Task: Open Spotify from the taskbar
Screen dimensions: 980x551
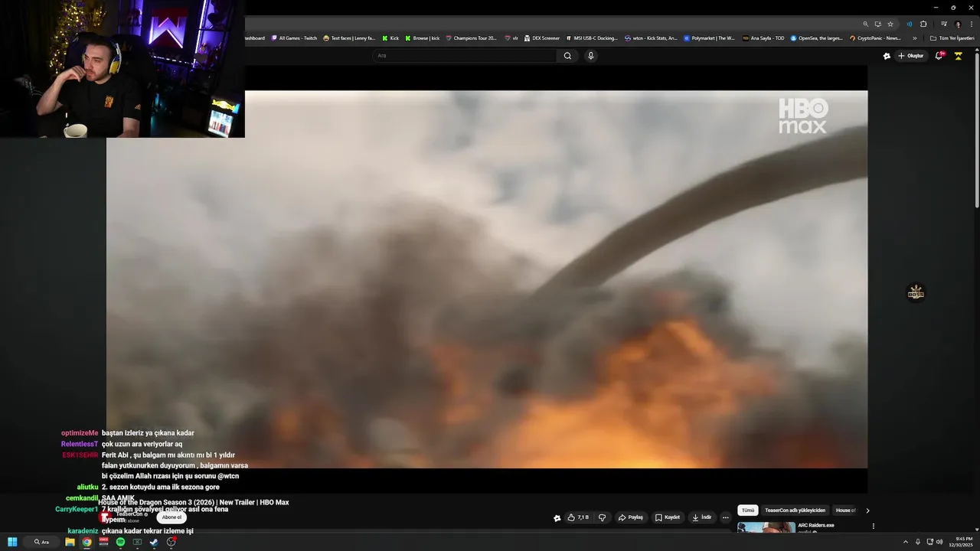Action: [x=120, y=542]
